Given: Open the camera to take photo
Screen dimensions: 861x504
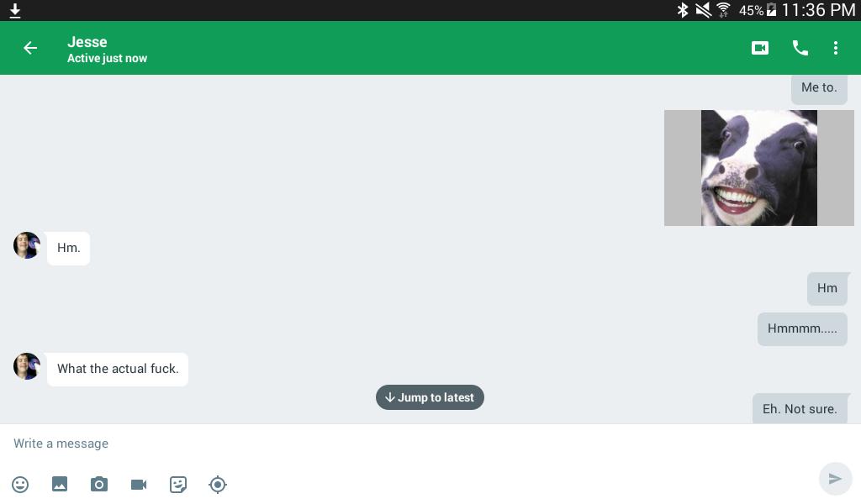Looking at the screenshot, I should coord(99,484).
